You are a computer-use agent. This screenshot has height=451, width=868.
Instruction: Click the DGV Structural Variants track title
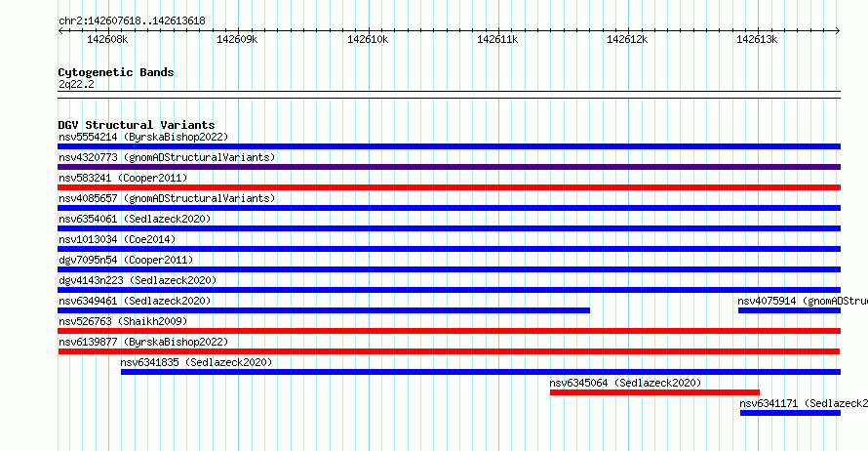click(137, 125)
